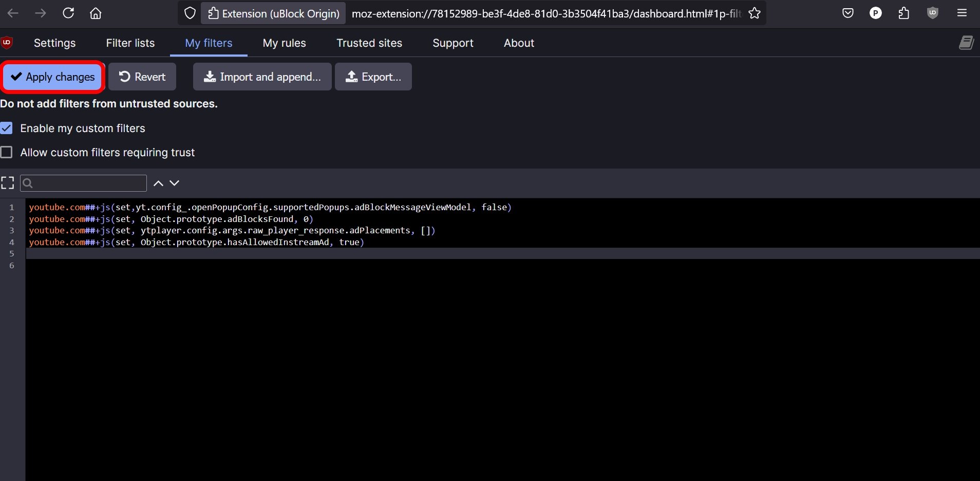Click the Export button
Viewport: 980px width, 481px height.
click(x=373, y=77)
